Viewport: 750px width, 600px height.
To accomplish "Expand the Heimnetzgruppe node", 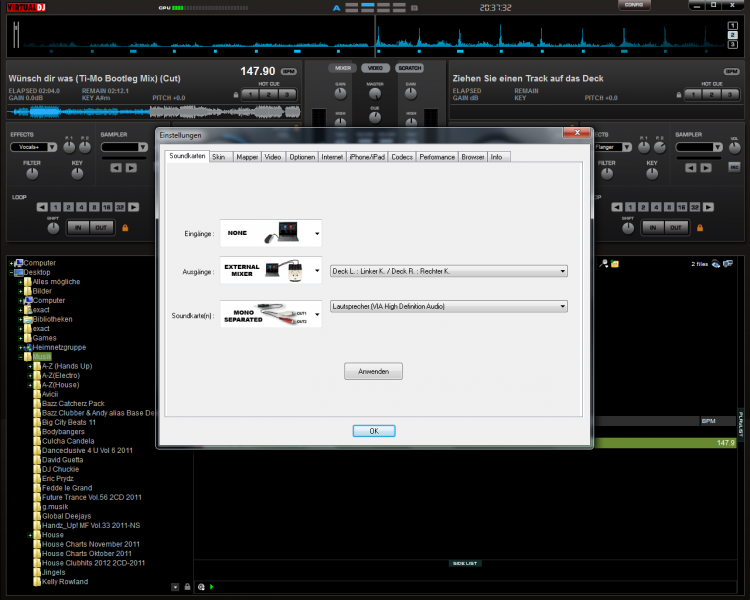I will (21, 348).
